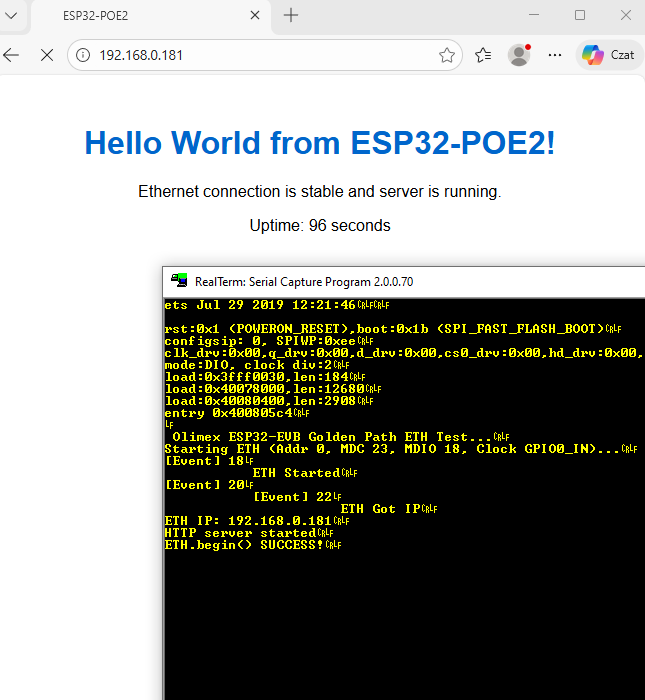
Task: Expand the tab actions chevron
Action: click(11, 16)
